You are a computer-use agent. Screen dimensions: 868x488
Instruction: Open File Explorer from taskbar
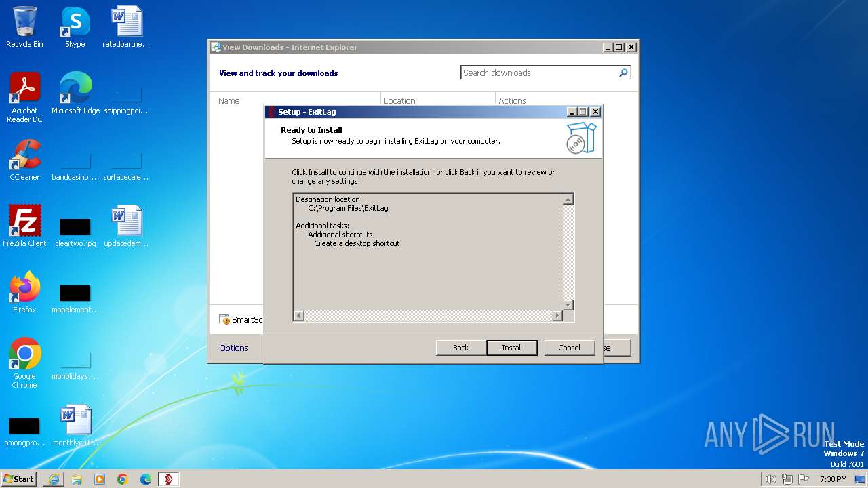(x=77, y=479)
